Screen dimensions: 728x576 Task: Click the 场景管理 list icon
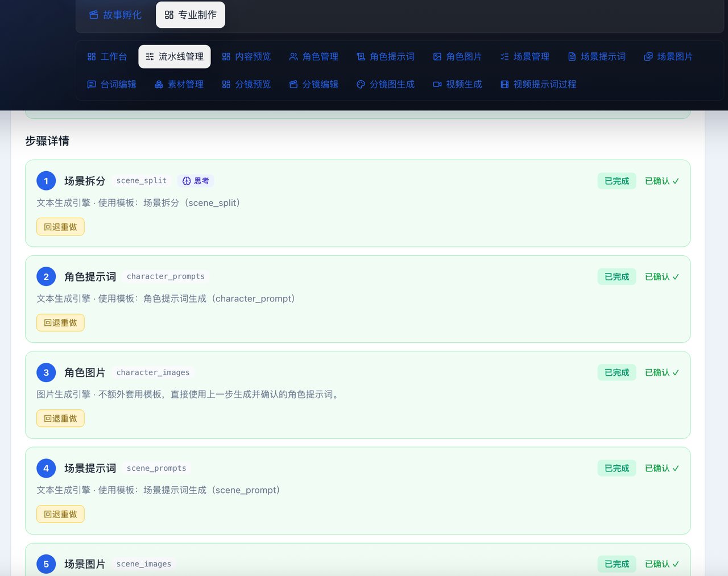[504, 57]
